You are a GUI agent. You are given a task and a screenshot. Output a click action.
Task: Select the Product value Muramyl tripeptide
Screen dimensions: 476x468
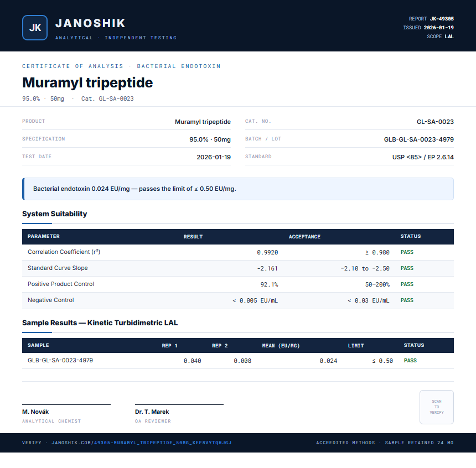point(203,122)
